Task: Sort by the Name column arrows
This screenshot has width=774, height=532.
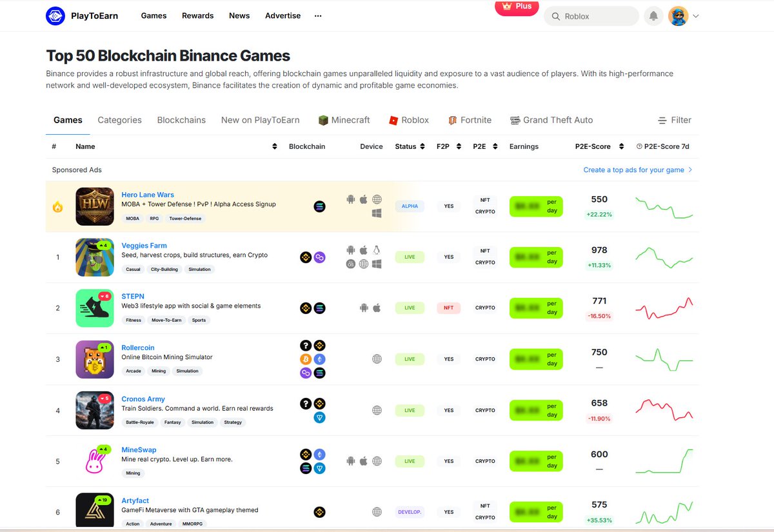Action: click(275, 146)
